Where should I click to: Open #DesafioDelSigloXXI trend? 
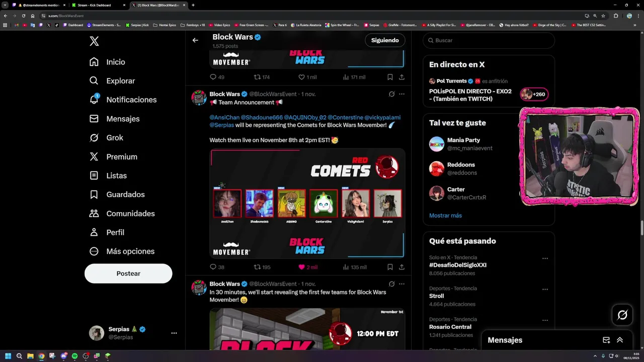[x=457, y=265]
